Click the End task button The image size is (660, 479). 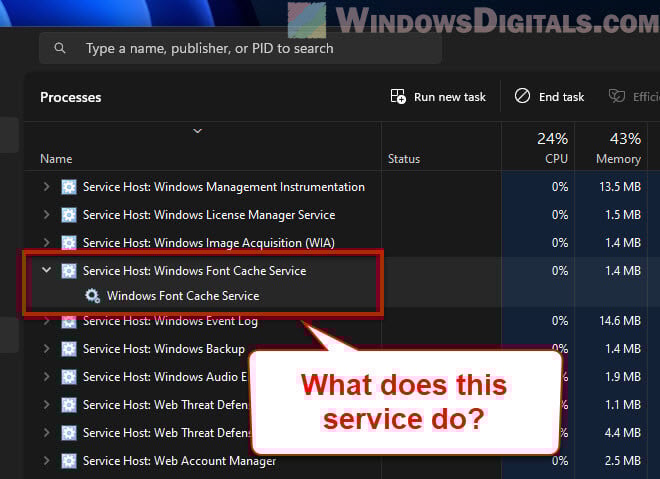549,97
